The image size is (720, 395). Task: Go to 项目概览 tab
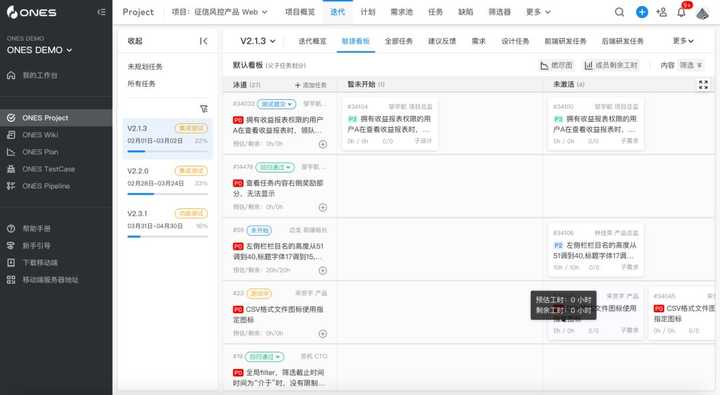300,12
